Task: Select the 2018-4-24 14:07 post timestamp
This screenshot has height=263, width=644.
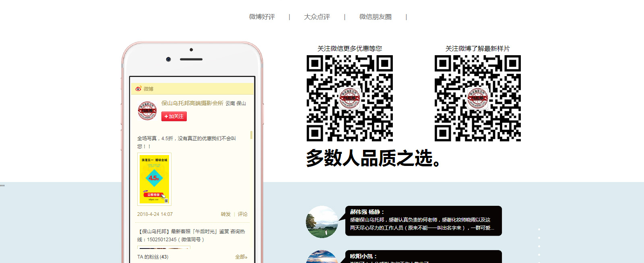Action: (x=155, y=214)
